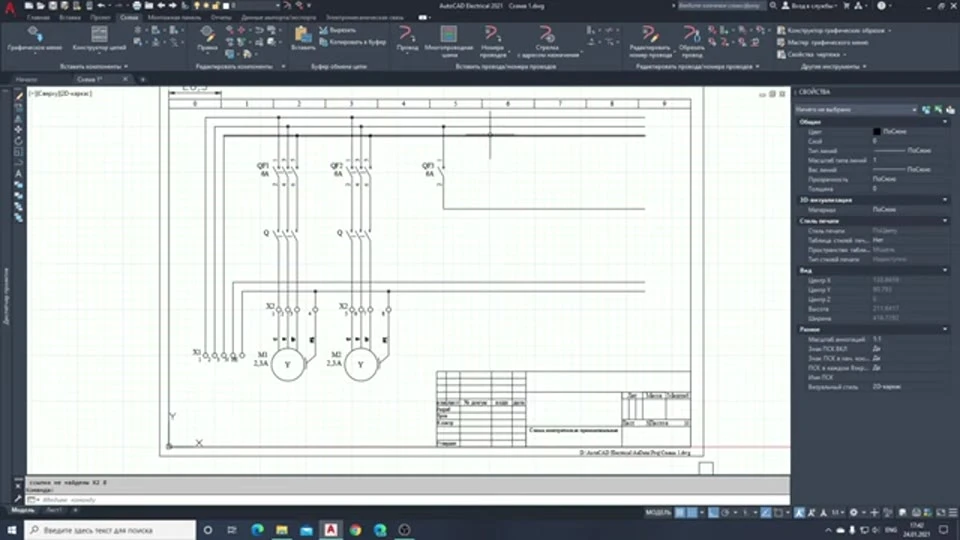
Task: Click the Icon Menu (Графическое меню) button
Action: tap(34, 38)
